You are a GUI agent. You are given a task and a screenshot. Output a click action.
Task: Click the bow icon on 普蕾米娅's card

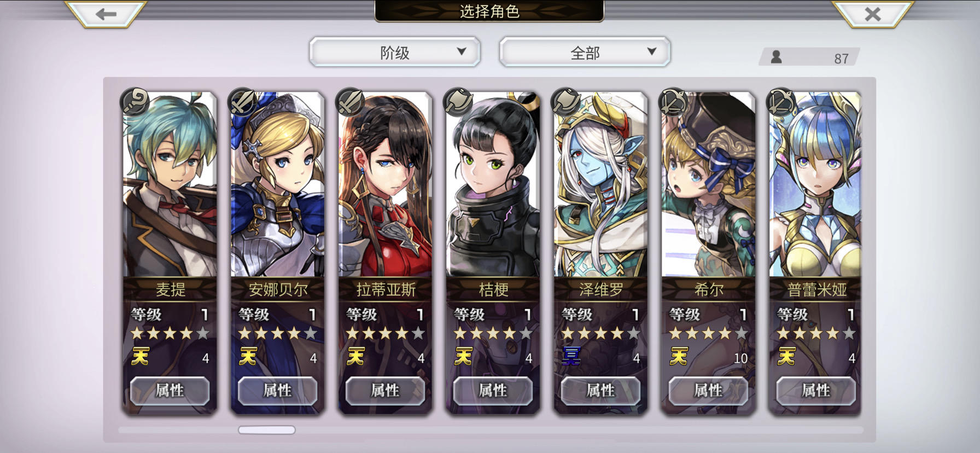coord(781,101)
